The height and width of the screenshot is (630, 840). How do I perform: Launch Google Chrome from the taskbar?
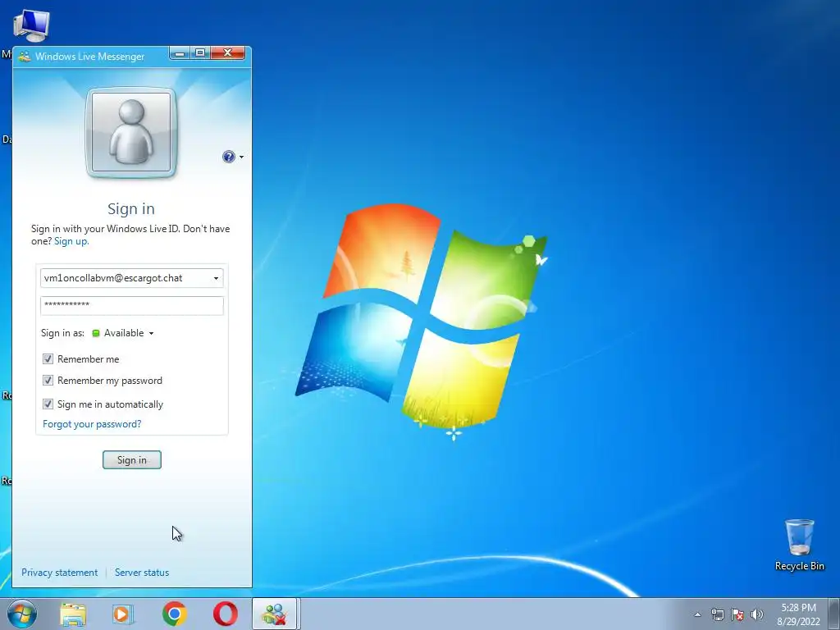tap(175, 614)
